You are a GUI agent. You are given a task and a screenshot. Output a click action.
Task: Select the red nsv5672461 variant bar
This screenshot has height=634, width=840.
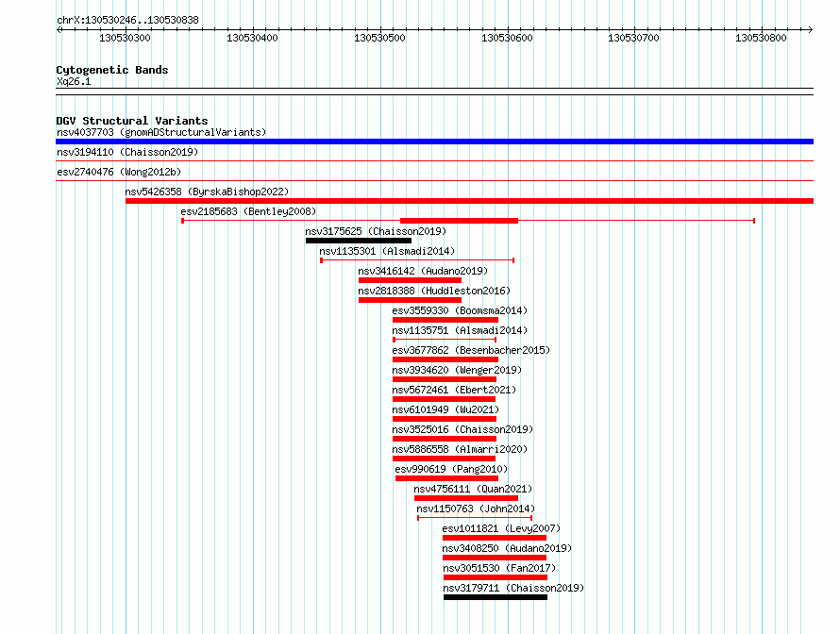(444, 399)
